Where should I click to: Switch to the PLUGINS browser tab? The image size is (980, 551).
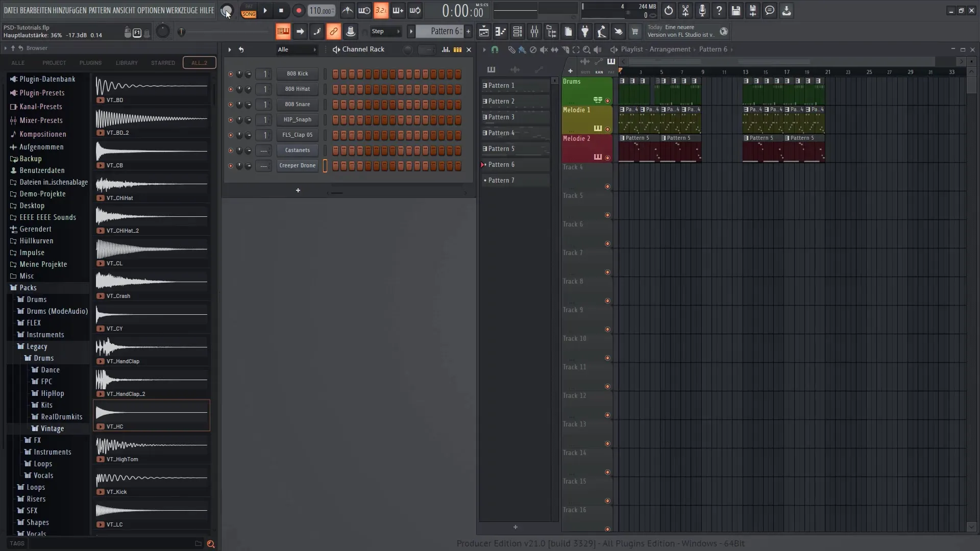click(90, 63)
